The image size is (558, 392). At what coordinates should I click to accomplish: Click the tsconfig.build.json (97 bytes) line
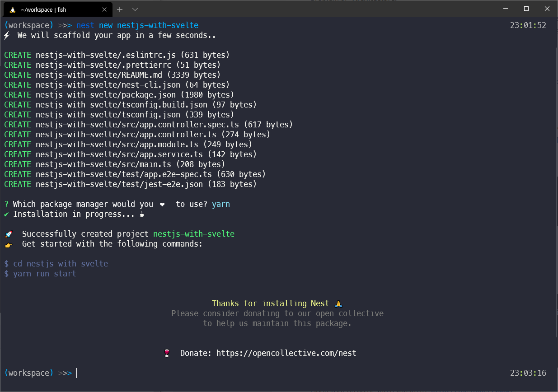point(131,105)
